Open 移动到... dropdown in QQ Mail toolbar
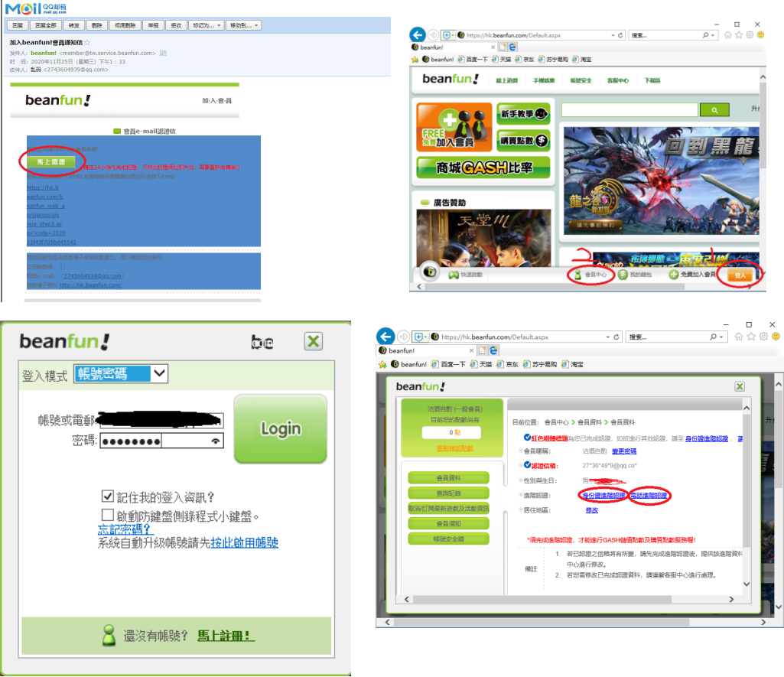 tap(243, 25)
